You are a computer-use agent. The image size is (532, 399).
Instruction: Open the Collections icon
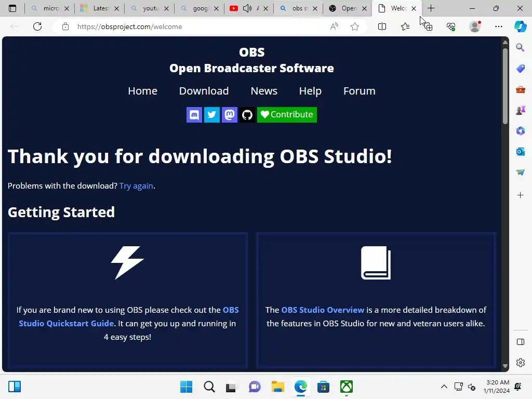[x=428, y=26]
